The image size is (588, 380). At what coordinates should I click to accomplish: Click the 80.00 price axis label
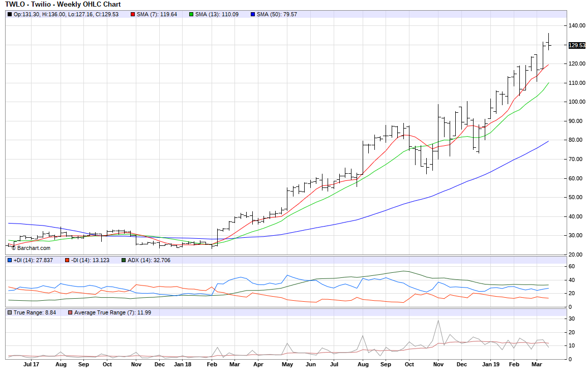(576, 140)
